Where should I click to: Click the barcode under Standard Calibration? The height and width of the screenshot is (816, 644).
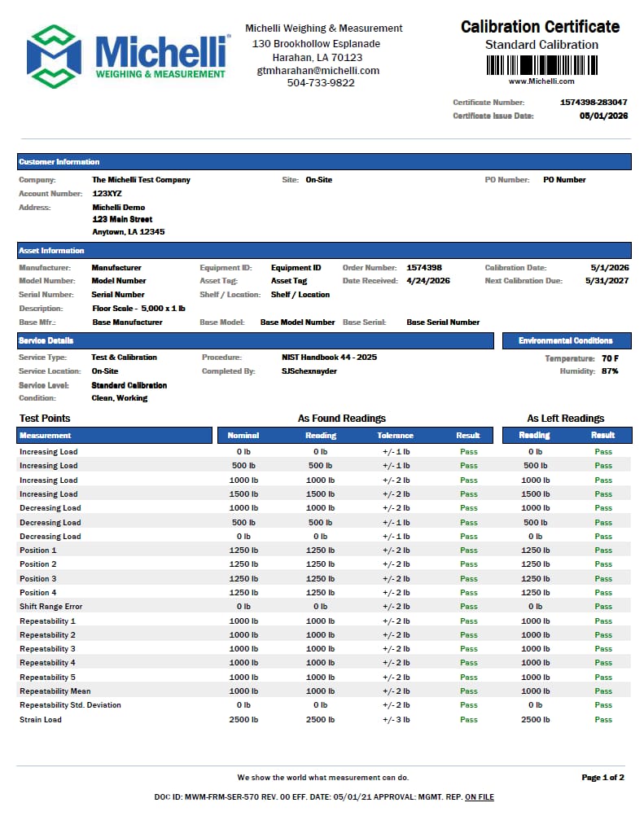[x=541, y=66]
